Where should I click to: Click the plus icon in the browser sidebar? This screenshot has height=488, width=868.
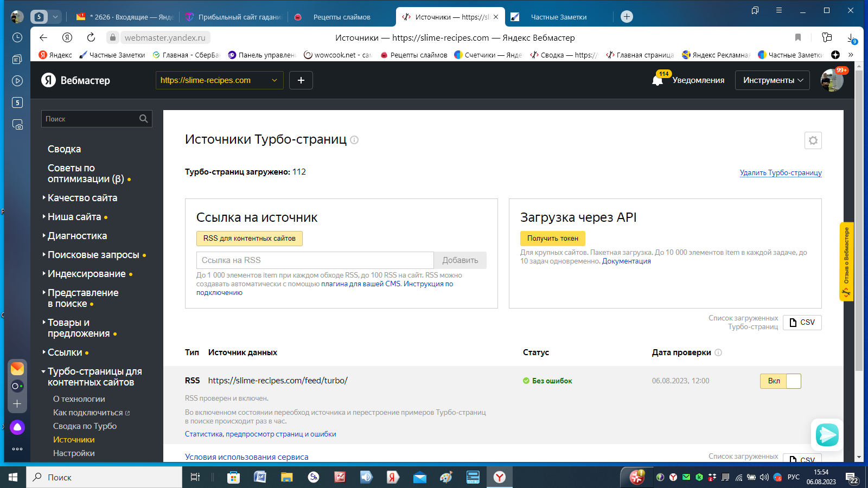click(x=17, y=404)
